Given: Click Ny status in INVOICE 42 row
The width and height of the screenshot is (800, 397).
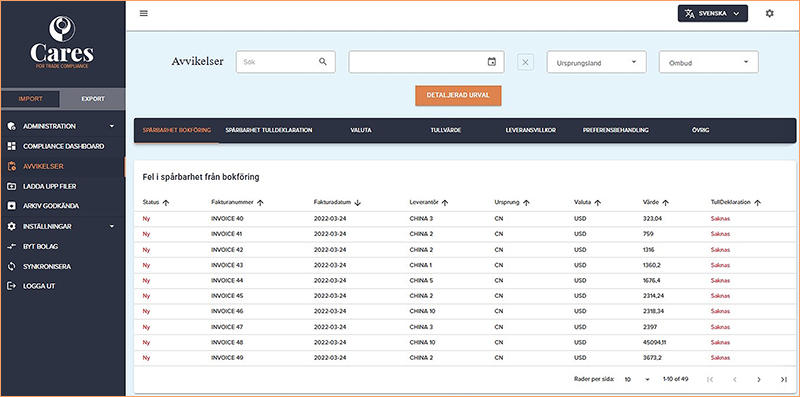Looking at the screenshot, I should [x=146, y=250].
